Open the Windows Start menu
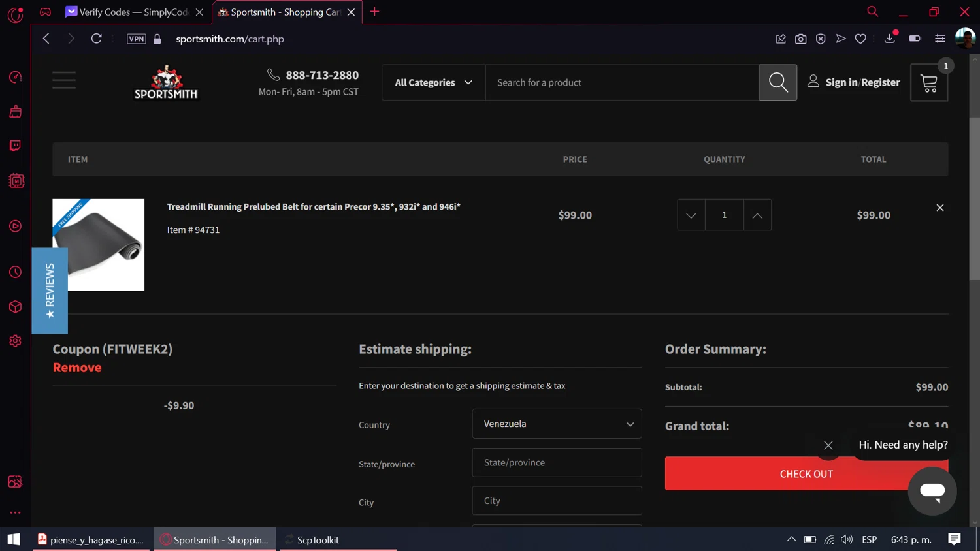This screenshot has width=980, height=551. click(14, 539)
